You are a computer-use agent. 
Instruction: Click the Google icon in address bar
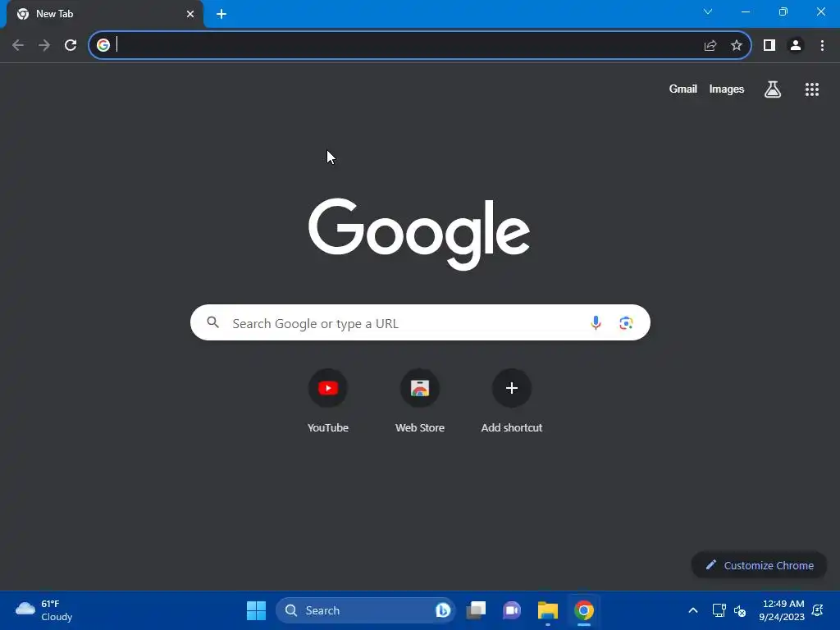(103, 45)
